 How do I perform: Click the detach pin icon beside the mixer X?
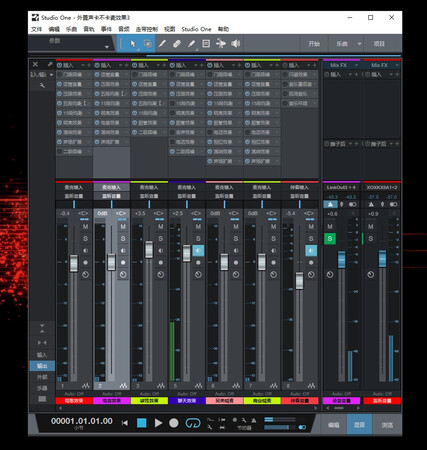click(50, 64)
